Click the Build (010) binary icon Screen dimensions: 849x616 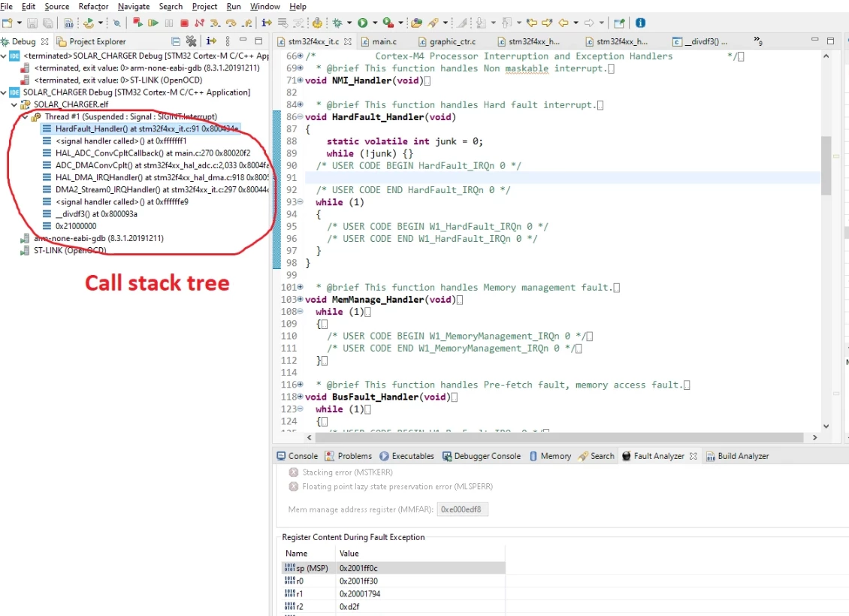(x=69, y=23)
